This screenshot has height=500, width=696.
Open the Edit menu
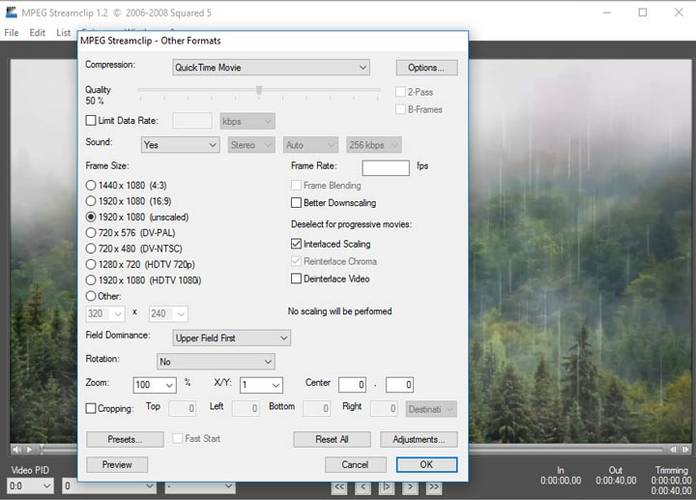tap(37, 33)
